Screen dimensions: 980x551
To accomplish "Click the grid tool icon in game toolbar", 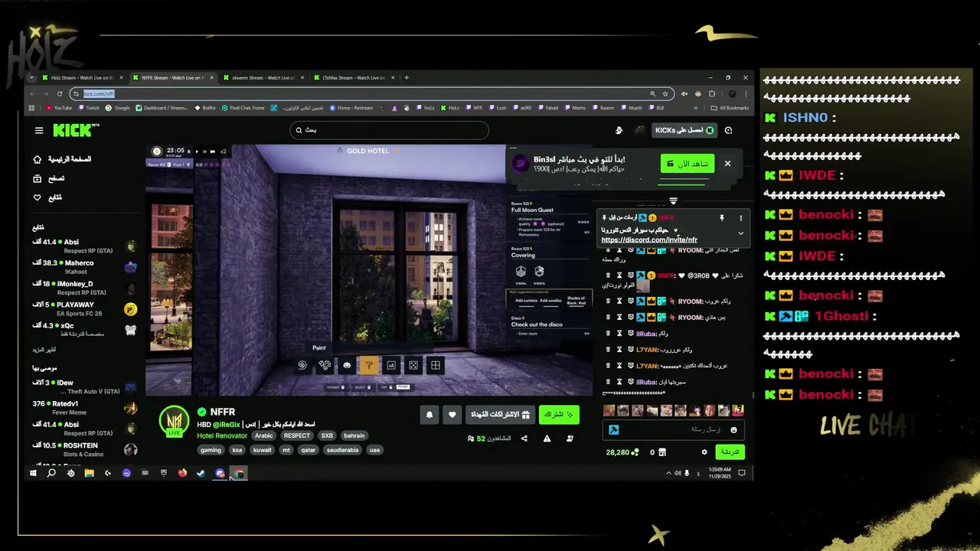I will coord(436,366).
